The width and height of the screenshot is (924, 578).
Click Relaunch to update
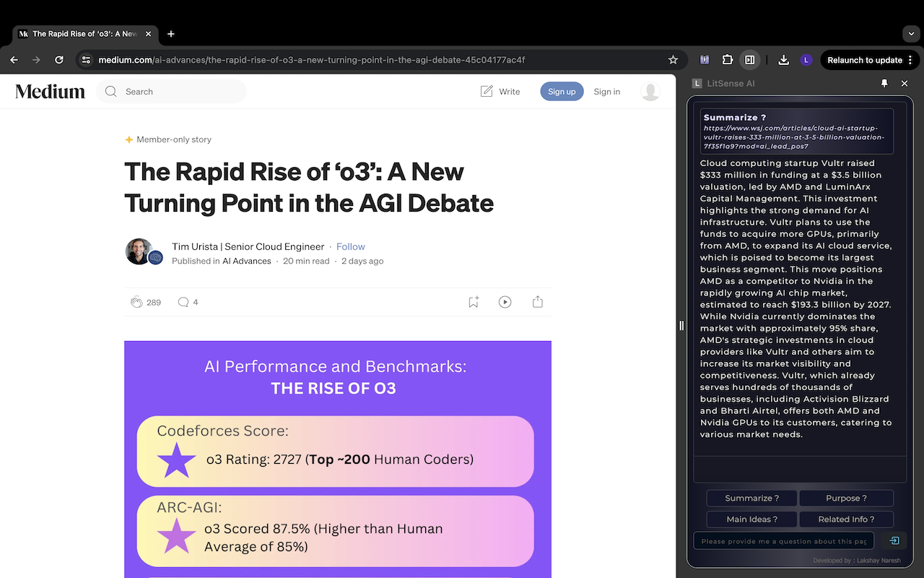point(864,60)
